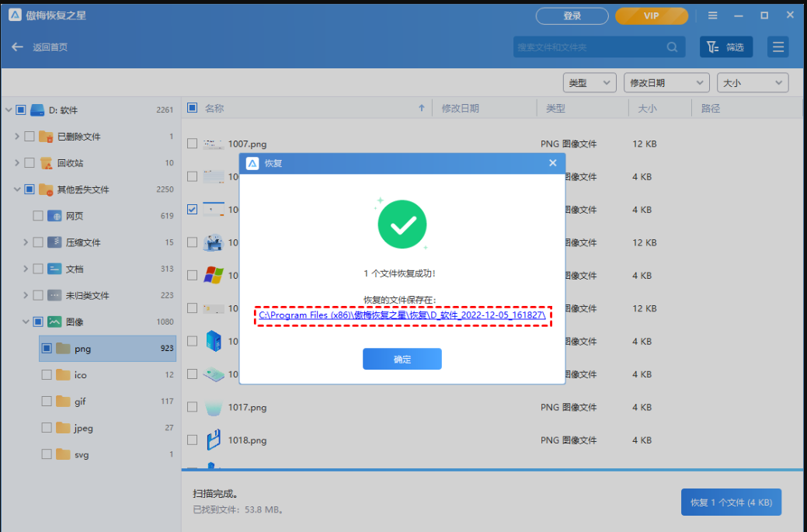Viewport: 807px width, 532px height.
Task: Expand the 未归类文件 node
Action: 25,295
